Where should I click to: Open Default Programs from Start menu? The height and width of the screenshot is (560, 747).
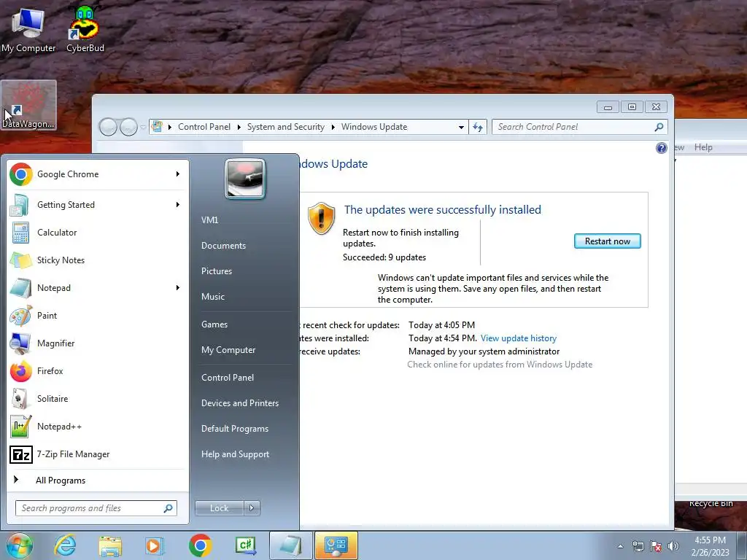235,429
